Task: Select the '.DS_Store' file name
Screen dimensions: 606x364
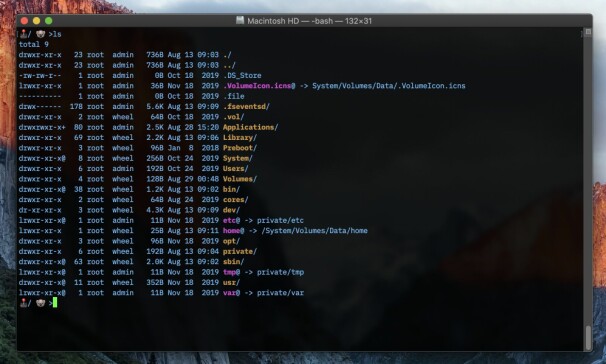Action: click(x=242, y=75)
